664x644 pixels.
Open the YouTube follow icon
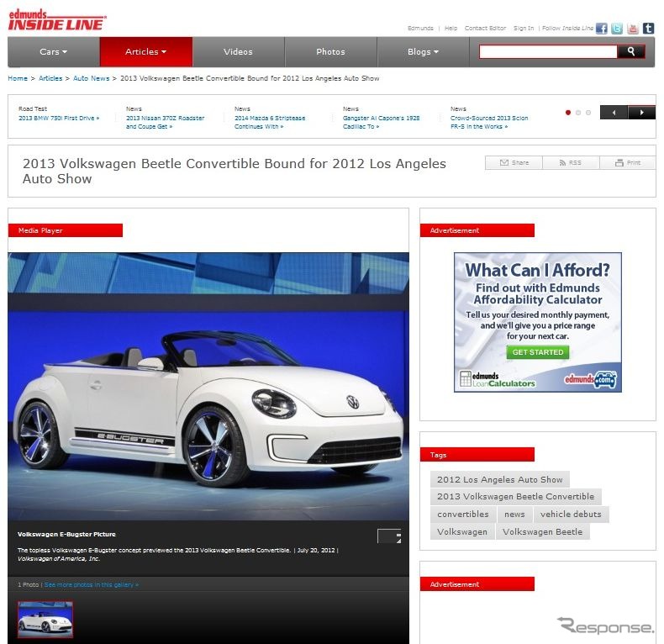tap(633, 29)
